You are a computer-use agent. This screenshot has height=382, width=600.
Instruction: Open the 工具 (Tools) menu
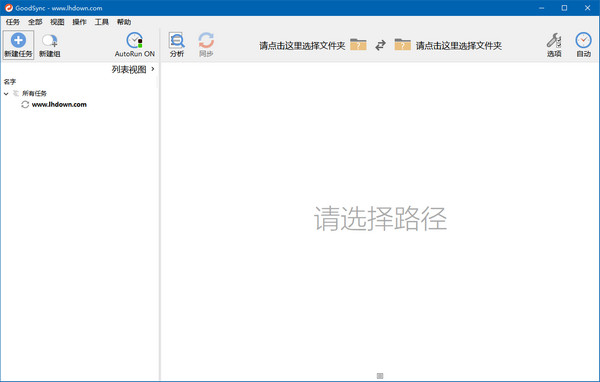coord(101,22)
